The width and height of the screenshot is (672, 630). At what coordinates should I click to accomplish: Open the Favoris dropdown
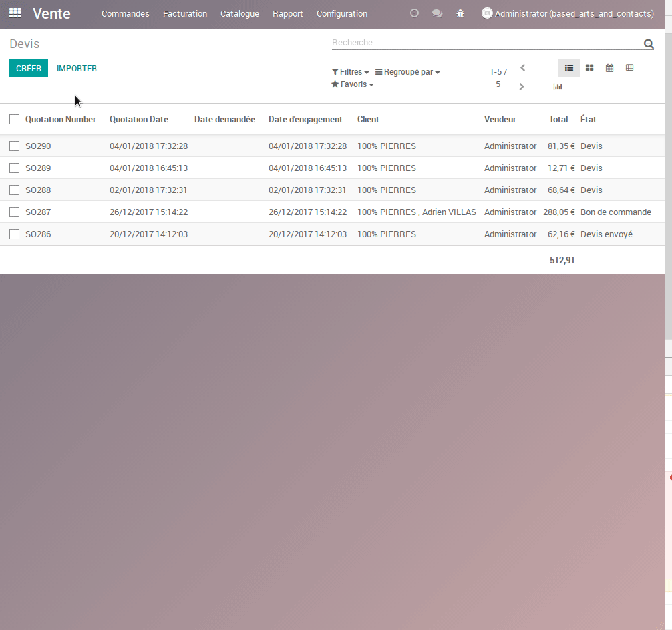(352, 84)
